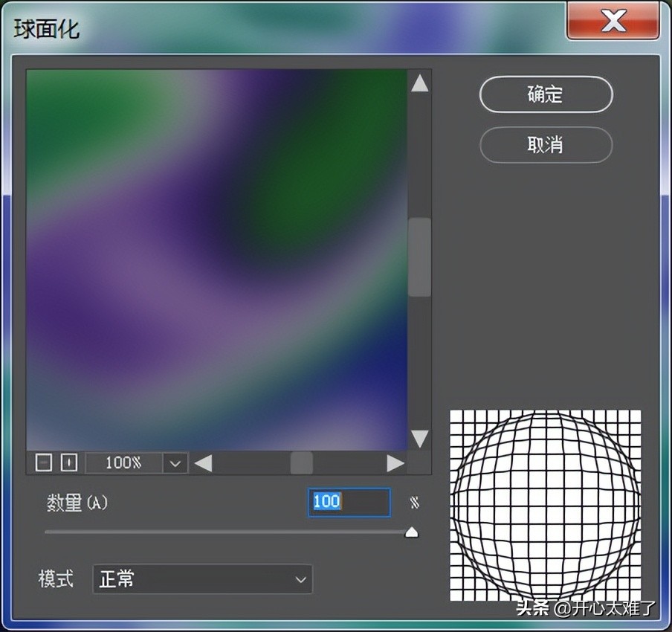Click the preview scroll right arrow

(395, 463)
